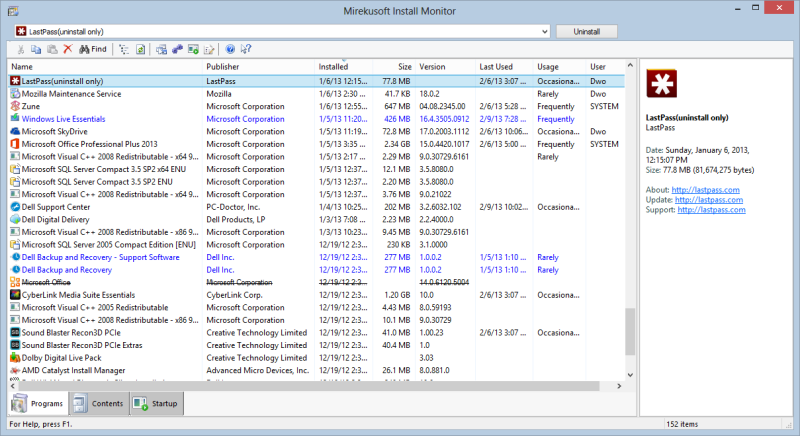Click the Dell Support Center icon

(x=15, y=207)
